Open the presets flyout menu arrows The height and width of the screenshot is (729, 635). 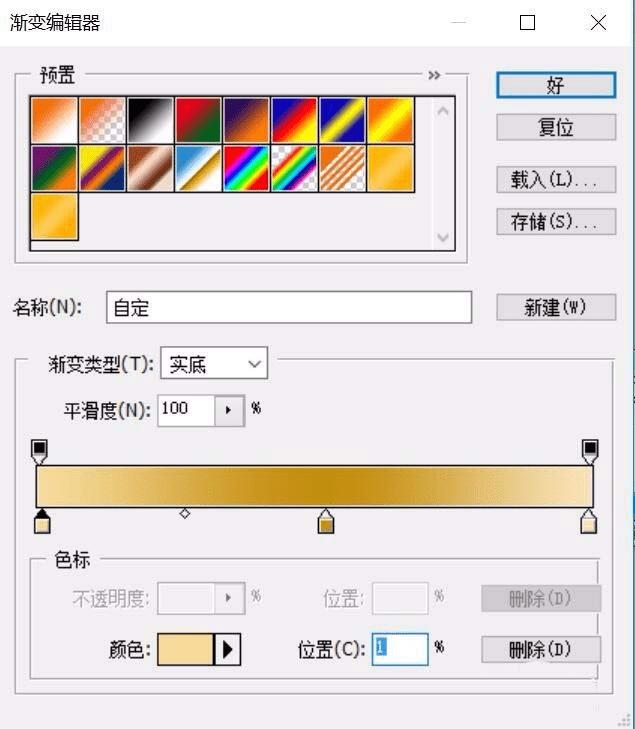click(x=434, y=75)
